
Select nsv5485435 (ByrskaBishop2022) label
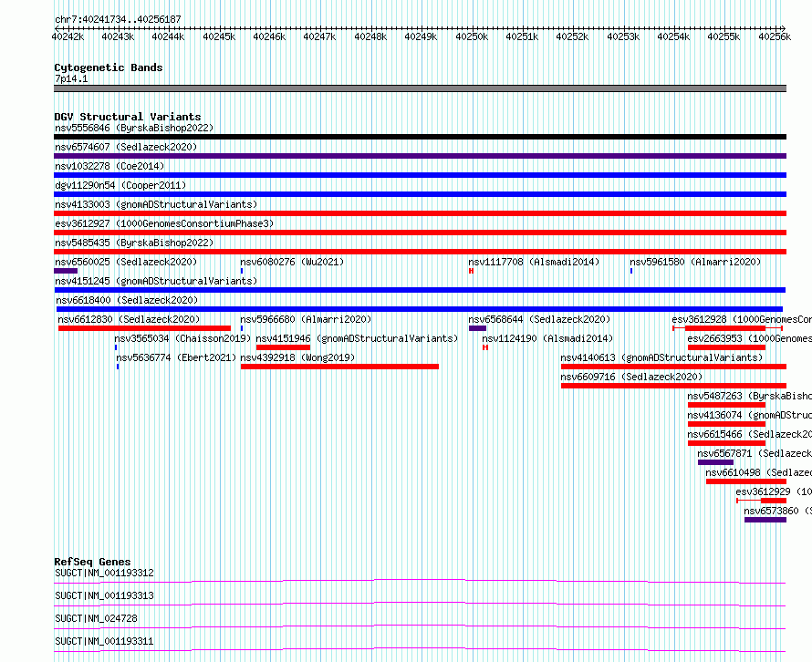pyautogui.click(x=134, y=243)
